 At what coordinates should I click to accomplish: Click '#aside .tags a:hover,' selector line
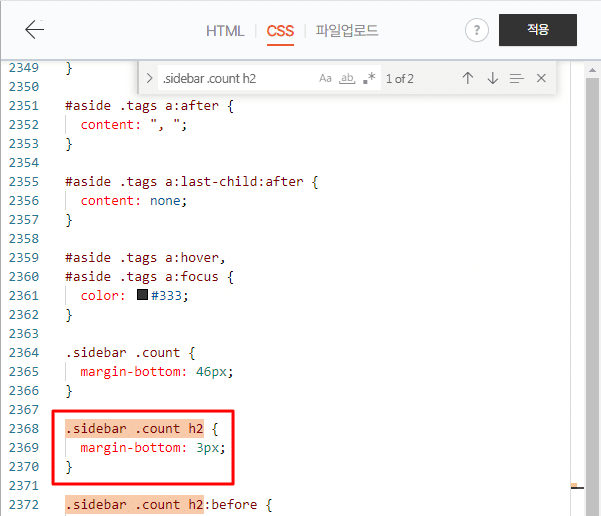tap(145, 258)
